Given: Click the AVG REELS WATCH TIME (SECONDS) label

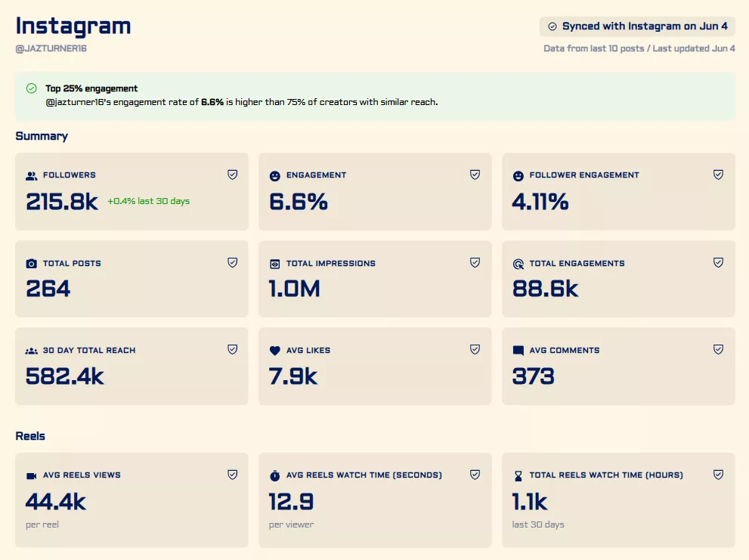Looking at the screenshot, I should point(364,475).
